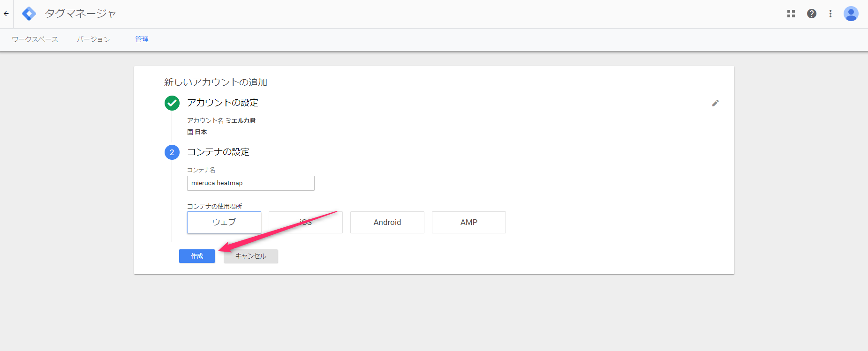Click the back arrow icon
The width and height of the screenshot is (868, 351).
6,14
